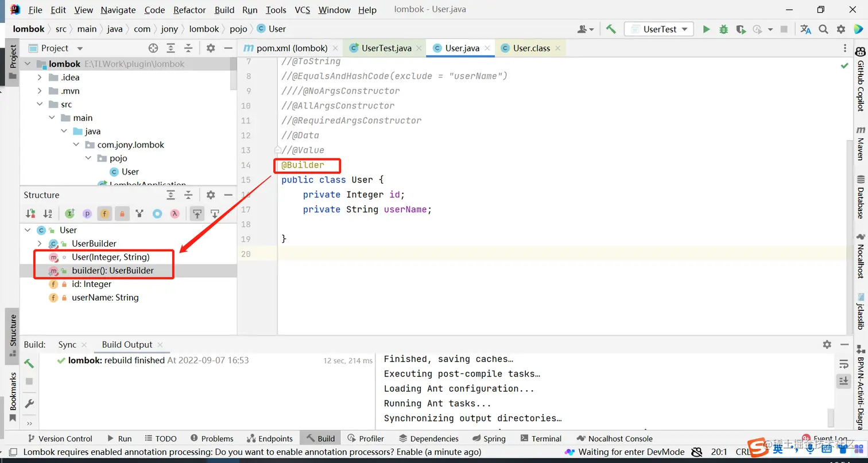This screenshot has height=463, width=868.
Task: Open the Version Control tool window
Action: [59, 438]
